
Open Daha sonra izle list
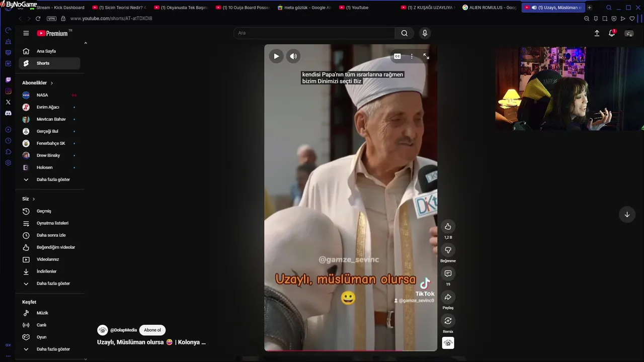click(49, 235)
